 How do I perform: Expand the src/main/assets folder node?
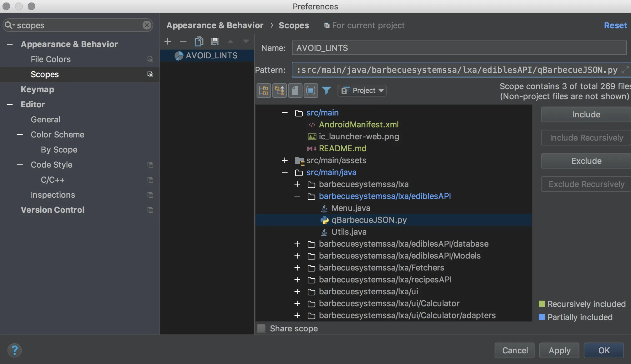(285, 160)
